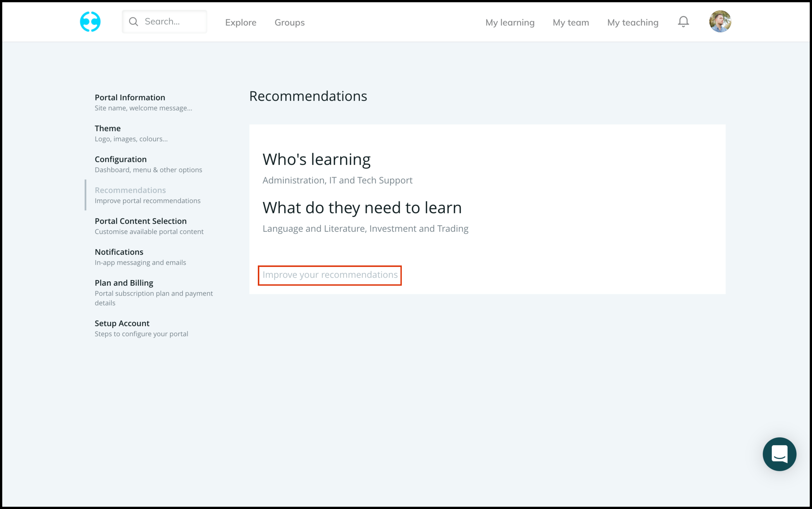Open Plan and Billing section
The width and height of the screenshot is (812, 509).
[124, 283]
